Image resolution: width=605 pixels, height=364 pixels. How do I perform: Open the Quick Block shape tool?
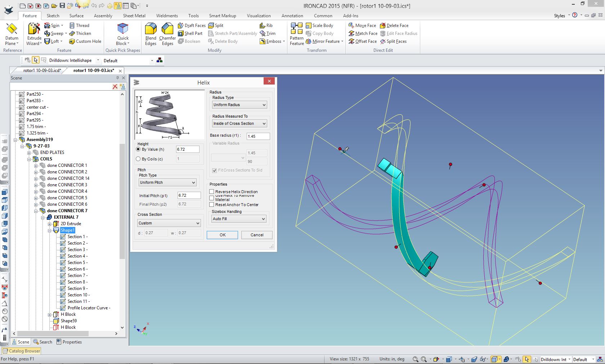pos(123,34)
